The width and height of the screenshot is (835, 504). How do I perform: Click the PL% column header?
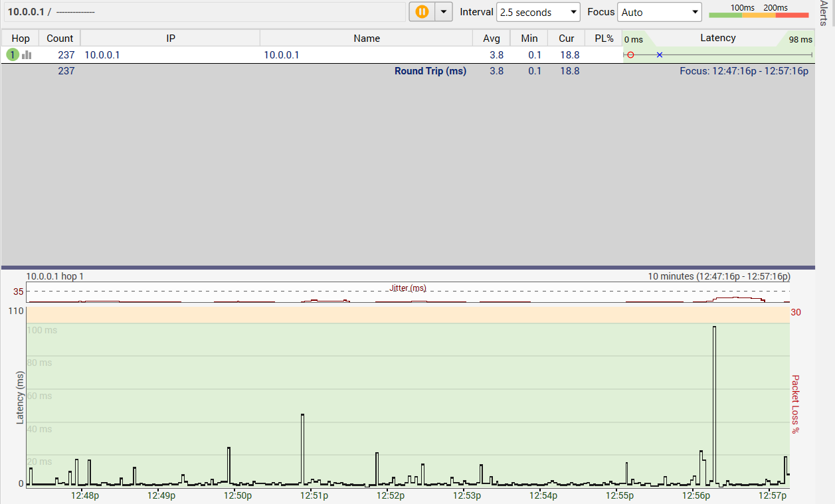[x=604, y=39]
